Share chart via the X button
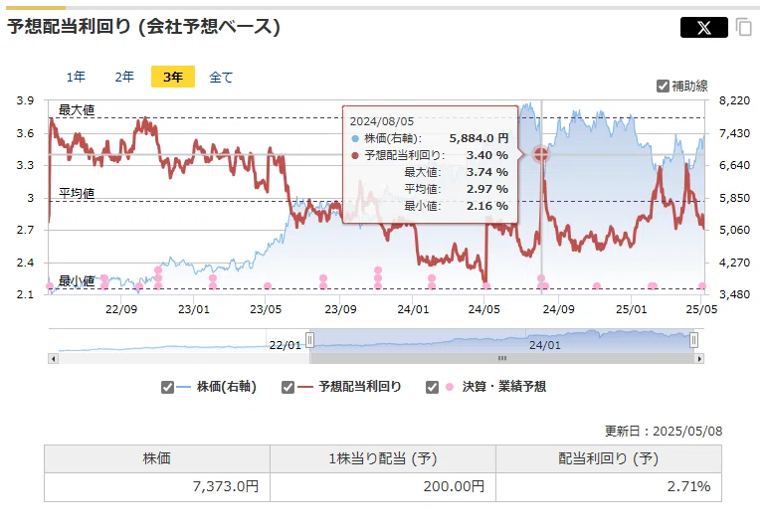Screen dimensions: 767x532 click(704, 28)
